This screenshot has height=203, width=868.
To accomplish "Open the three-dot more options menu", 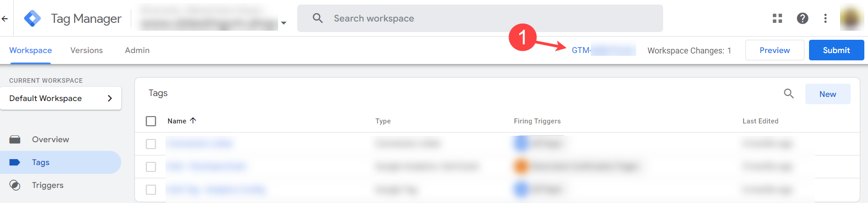I will (x=825, y=18).
